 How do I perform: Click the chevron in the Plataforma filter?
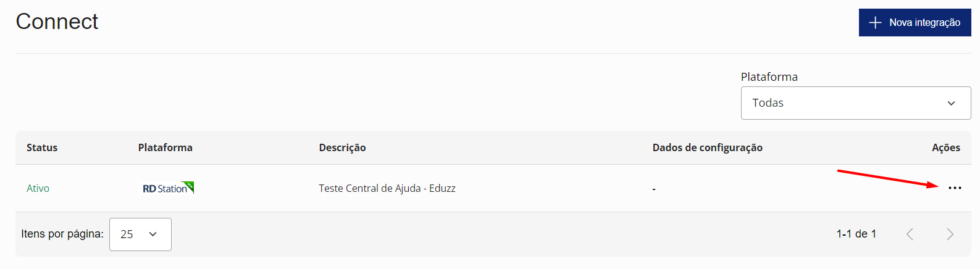tap(951, 103)
